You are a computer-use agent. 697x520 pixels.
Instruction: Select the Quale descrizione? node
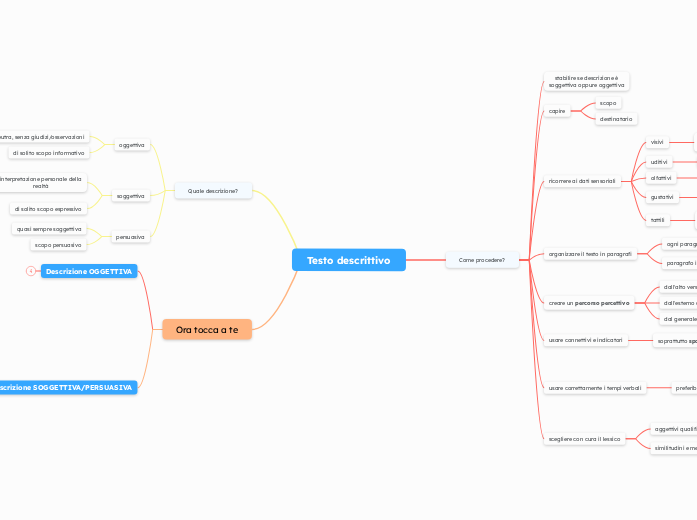coord(213,190)
